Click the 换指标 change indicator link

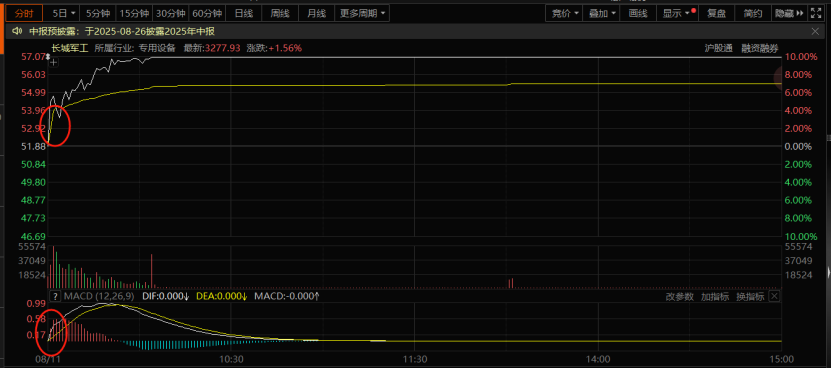click(750, 296)
